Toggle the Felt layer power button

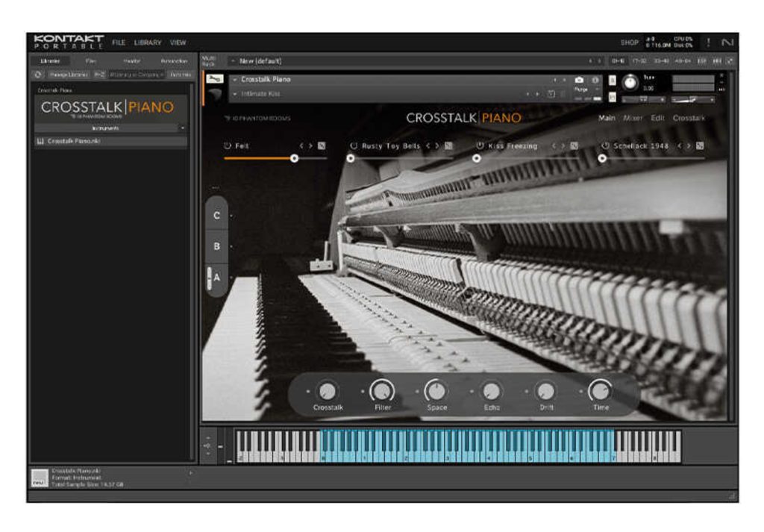(x=228, y=145)
